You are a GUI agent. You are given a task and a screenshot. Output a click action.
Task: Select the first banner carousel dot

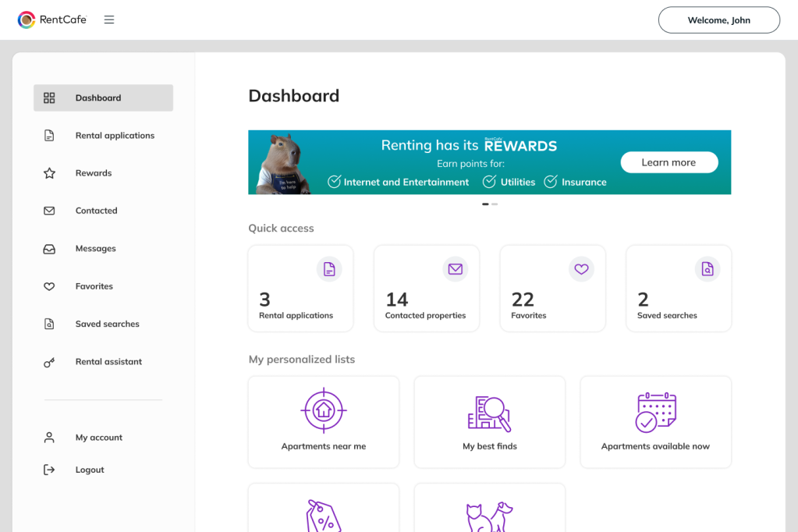485,204
